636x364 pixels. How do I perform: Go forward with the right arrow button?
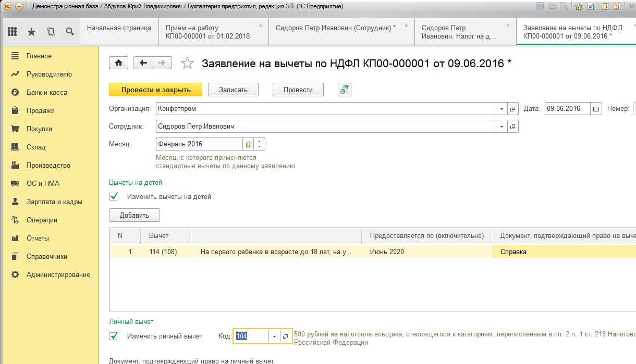pyautogui.click(x=162, y=63)
